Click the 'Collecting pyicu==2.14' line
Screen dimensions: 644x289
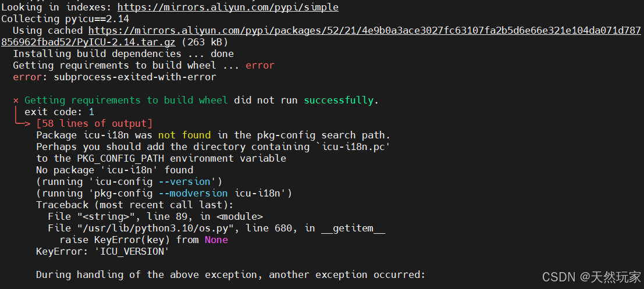click(x=65, y=19)
